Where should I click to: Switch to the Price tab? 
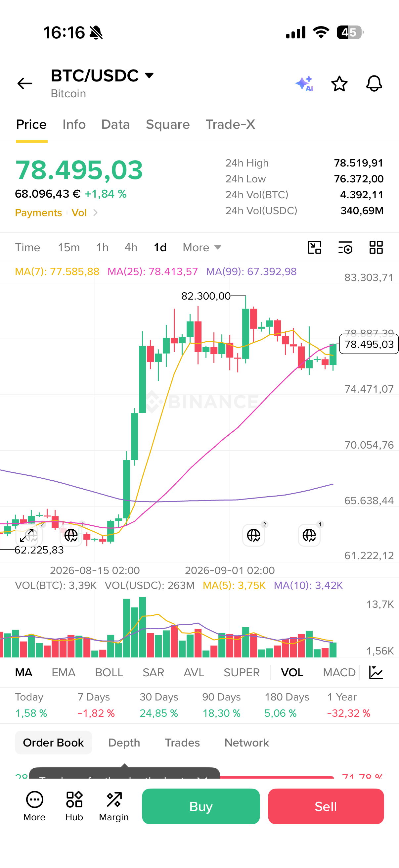pyautogui.click(x=31, y=124)
